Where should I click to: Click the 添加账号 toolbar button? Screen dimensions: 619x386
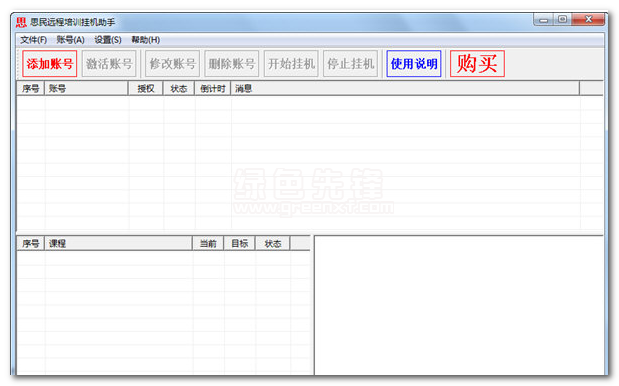(x=49, y=64)
